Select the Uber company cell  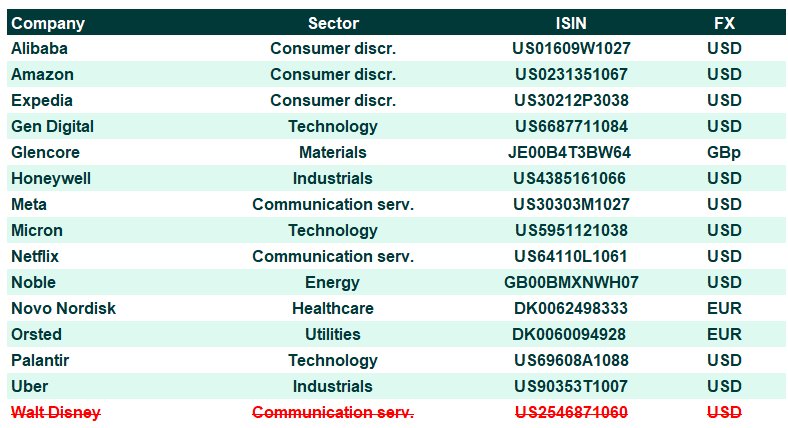click(x=29, y=386)
